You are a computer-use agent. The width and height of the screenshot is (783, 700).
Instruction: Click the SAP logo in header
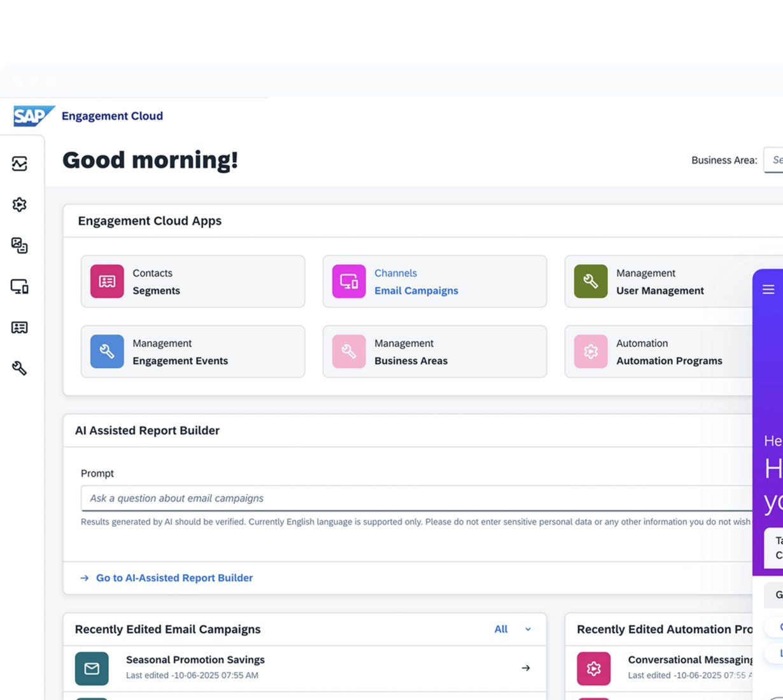[x=33, y=116]
